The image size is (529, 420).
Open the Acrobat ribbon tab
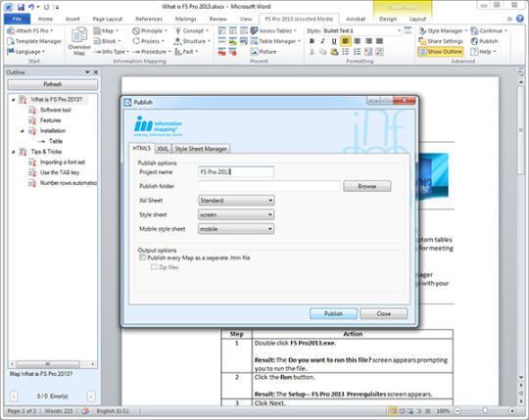(356, 19)
